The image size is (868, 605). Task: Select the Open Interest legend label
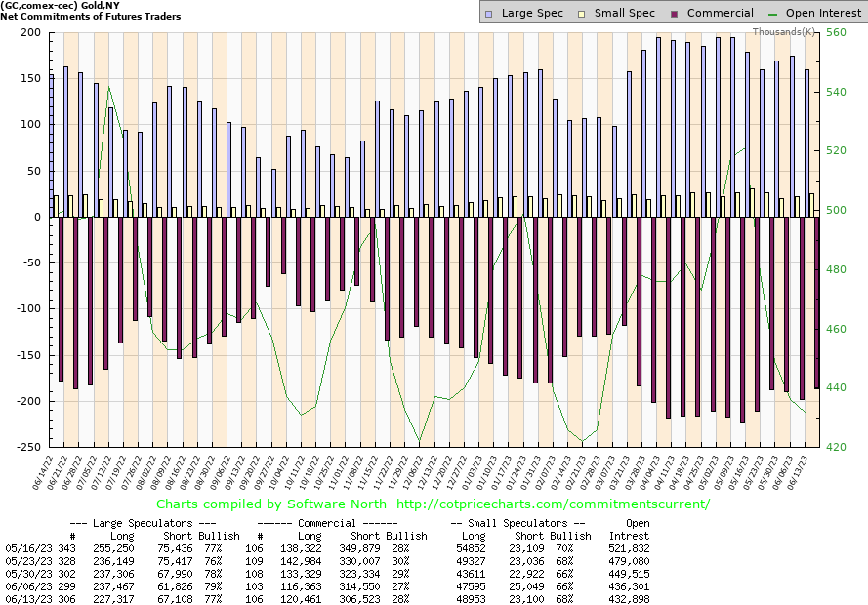coord(822,13)
